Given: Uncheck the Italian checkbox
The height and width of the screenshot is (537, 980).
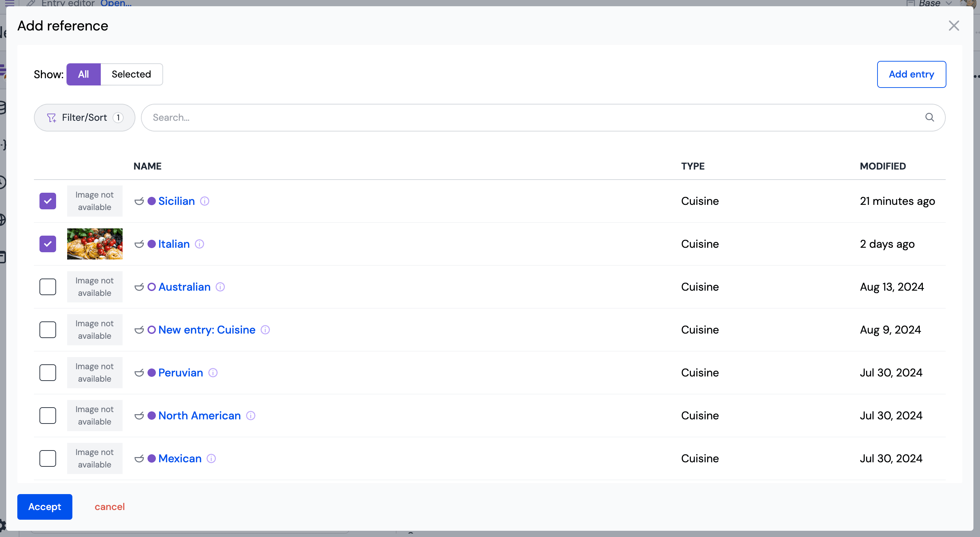Looking at the screenshot, I should pyautogui.click(x=47, y=244).
